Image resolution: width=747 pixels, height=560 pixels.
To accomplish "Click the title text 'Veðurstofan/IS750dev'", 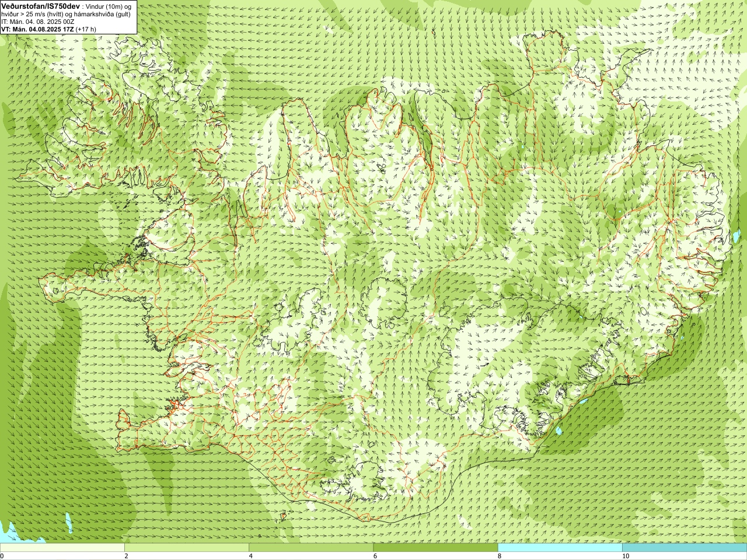I will [41, 5].
